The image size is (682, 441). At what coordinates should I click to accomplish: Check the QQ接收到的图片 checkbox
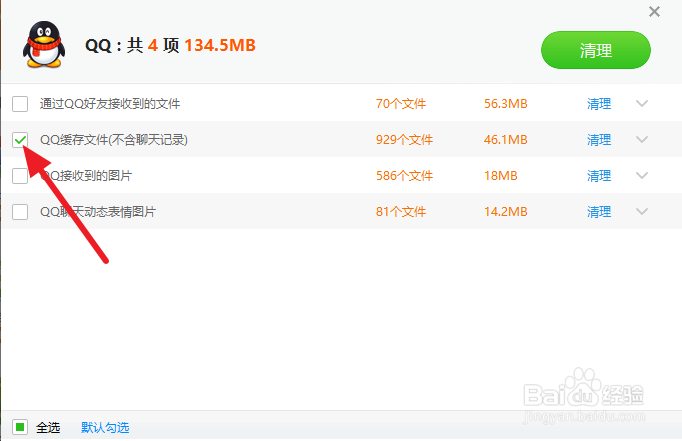coord(20,176)
